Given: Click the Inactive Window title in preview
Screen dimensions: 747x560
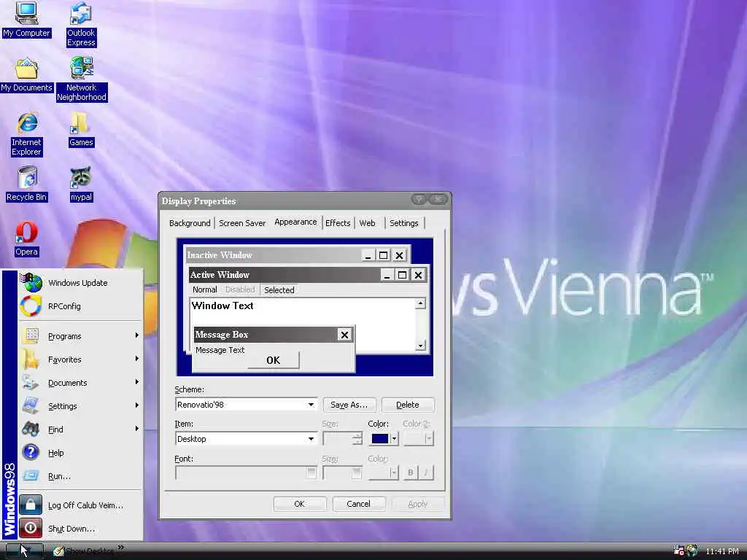Looking at the screenshot, I should tap(220, 255).
